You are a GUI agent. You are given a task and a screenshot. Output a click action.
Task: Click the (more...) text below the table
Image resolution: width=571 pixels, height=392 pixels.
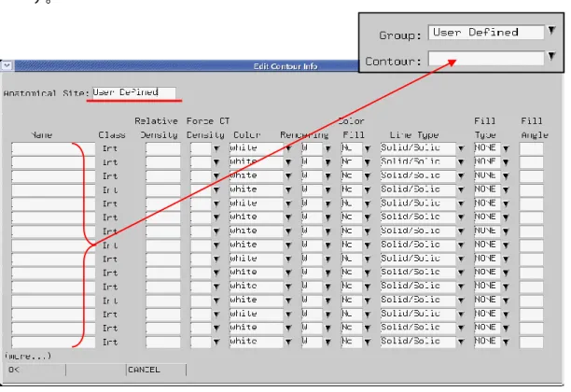(28, 356)
